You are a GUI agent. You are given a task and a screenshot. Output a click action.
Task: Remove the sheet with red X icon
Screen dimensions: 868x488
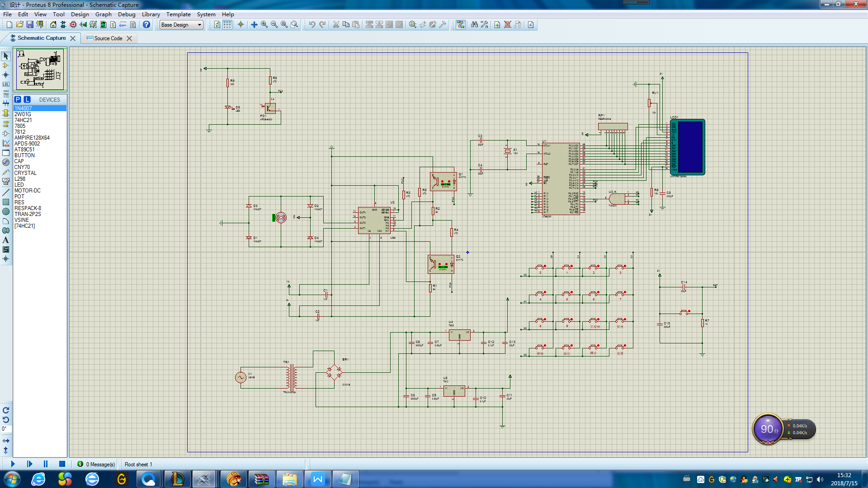pyautogui.click(x=508, y=25)
